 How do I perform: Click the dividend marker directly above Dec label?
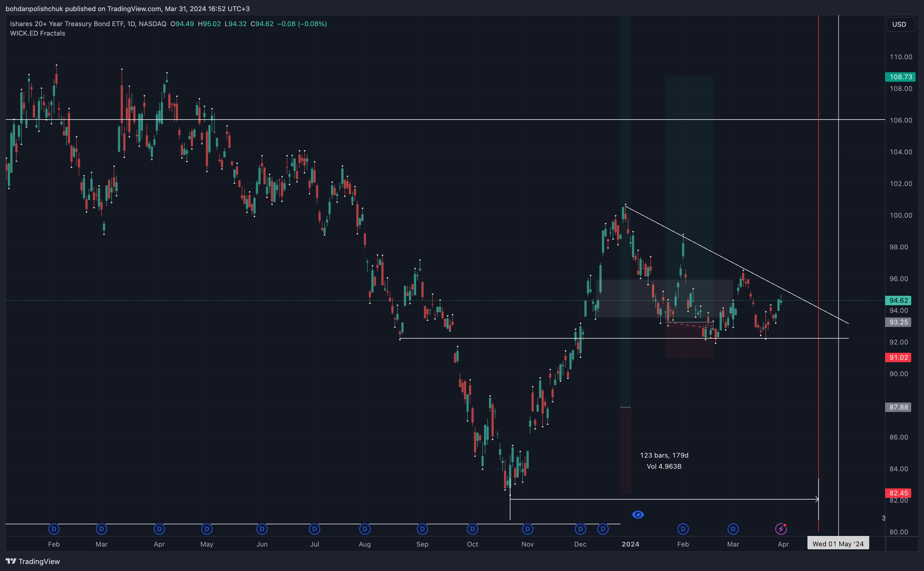pos(580,529)
